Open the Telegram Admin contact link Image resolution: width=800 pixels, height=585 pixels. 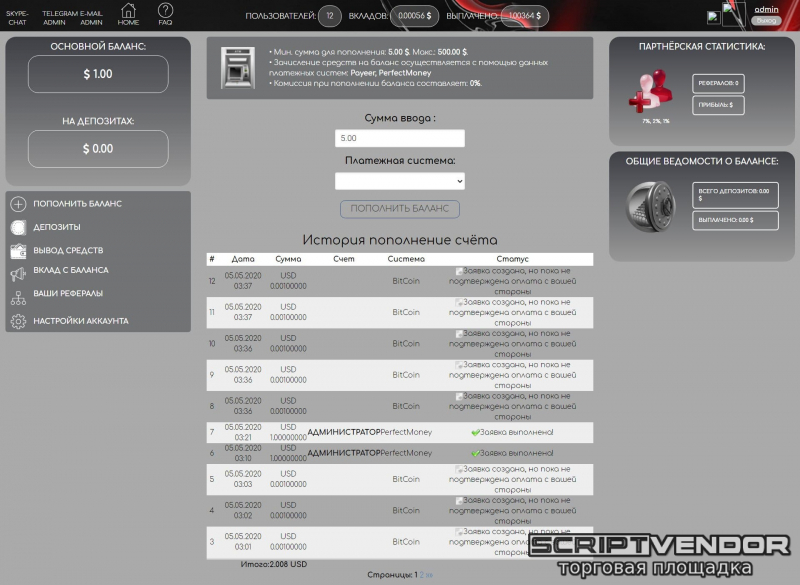(60, 17)
